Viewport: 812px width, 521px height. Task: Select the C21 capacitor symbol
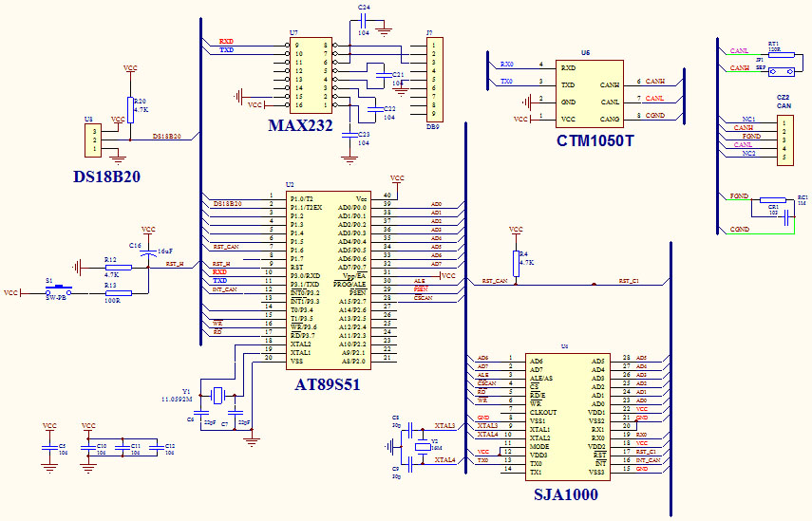pyautogui.click(x=384, y=76)
